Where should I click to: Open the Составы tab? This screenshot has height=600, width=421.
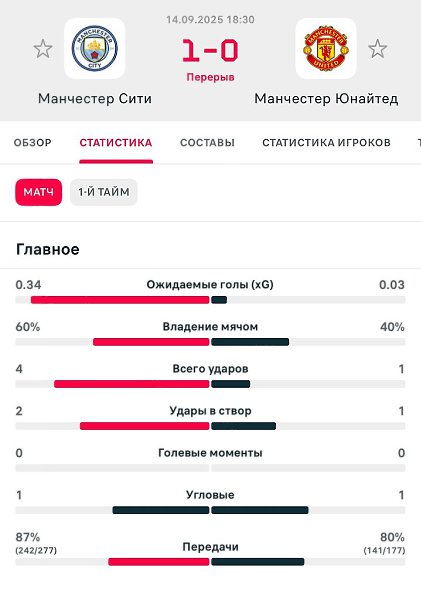point(207,143)
